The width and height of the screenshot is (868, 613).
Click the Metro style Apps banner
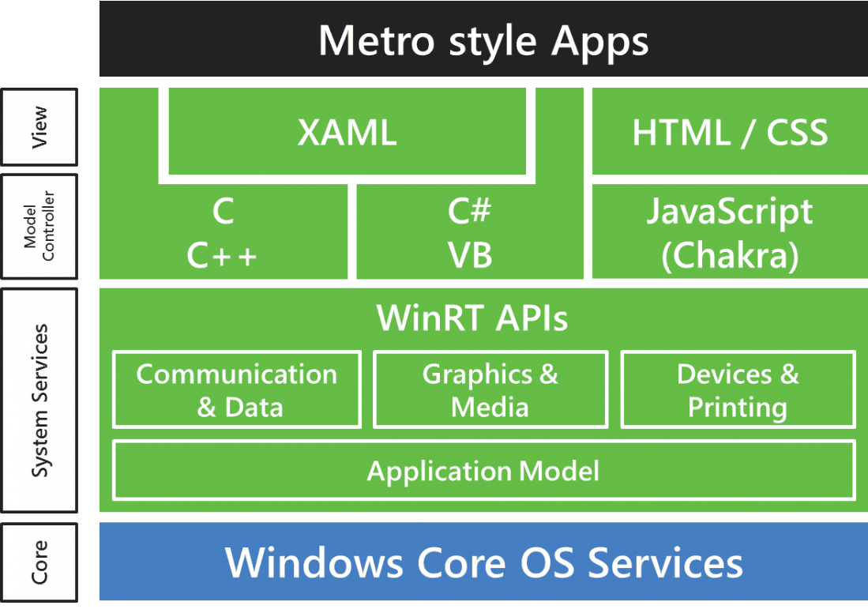tap(483, 39)
